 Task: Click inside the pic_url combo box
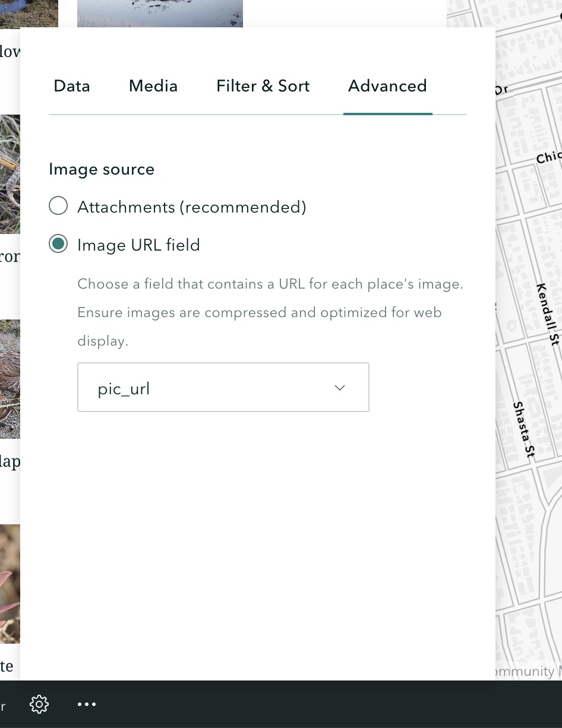point(178,387)
